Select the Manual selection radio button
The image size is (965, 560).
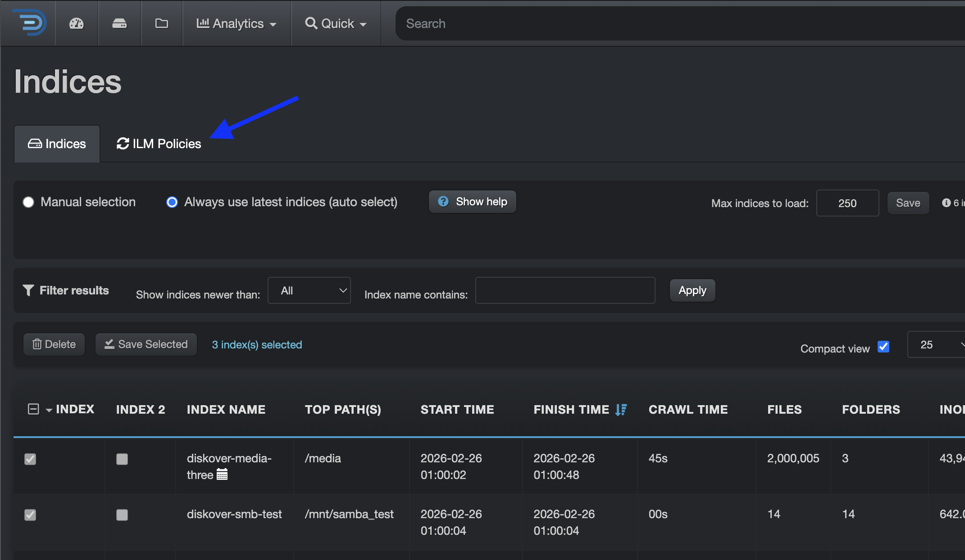click(x=28, y=202)
